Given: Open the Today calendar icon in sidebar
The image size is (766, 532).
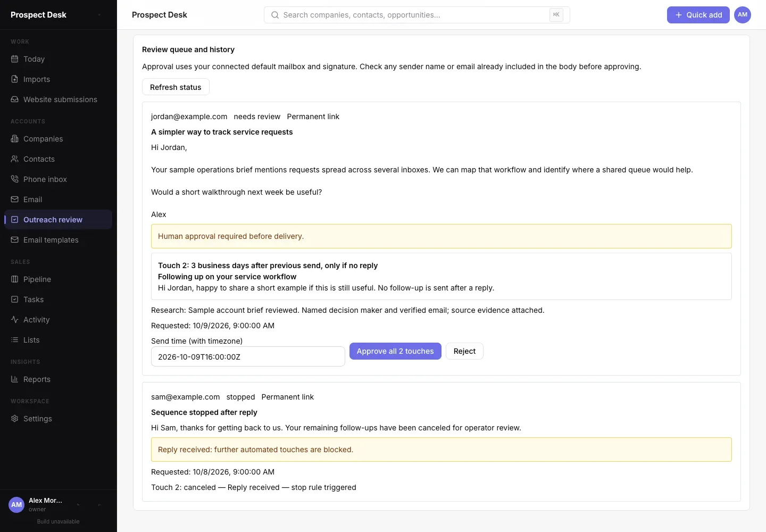Looking at the screenshot, I should [15, 59].
